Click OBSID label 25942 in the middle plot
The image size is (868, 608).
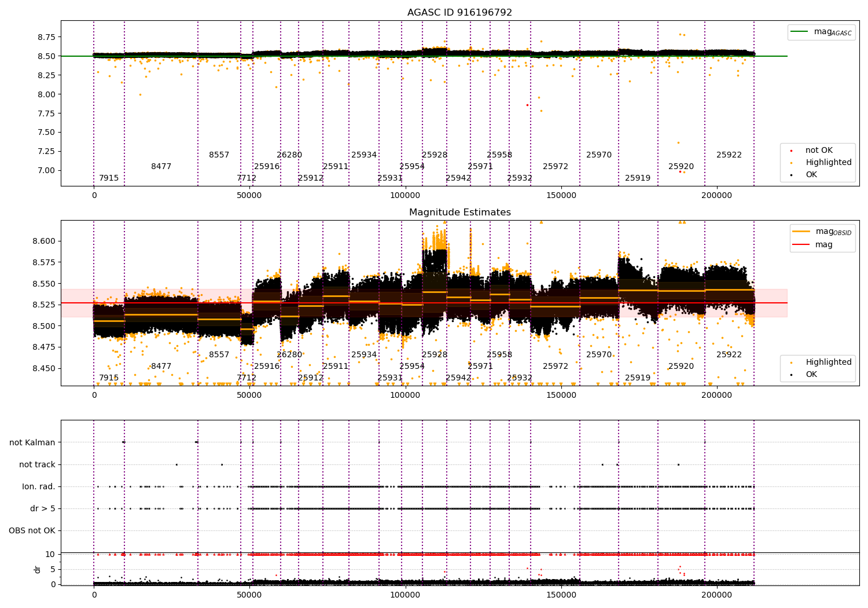click(458, 378)
